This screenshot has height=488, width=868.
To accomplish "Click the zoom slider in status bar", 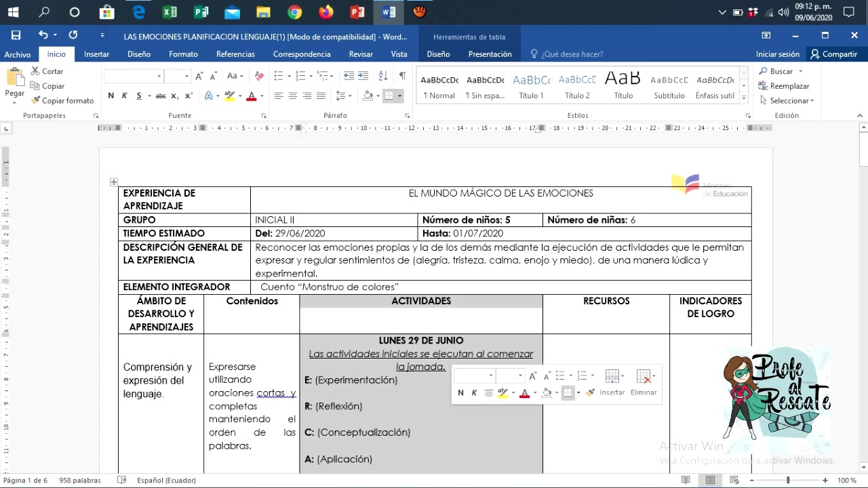I will click(788, 480).
